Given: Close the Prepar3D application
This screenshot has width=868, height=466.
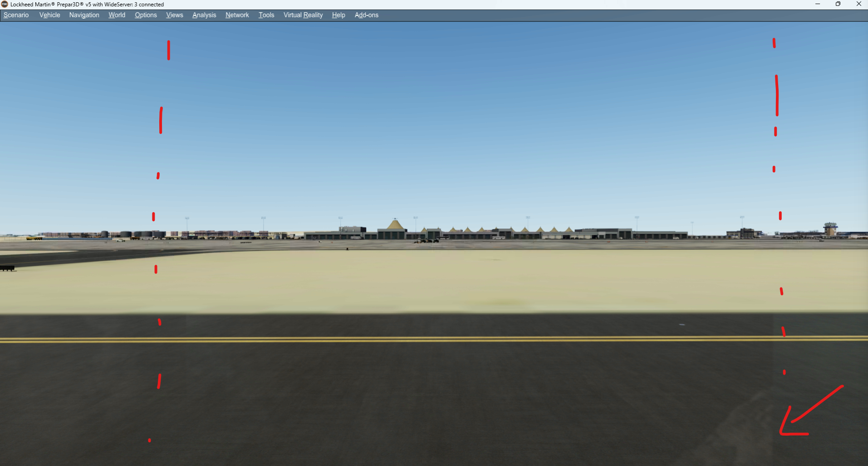Looking at the screenshot, I should pyautogui.click(x=858, y=4).
